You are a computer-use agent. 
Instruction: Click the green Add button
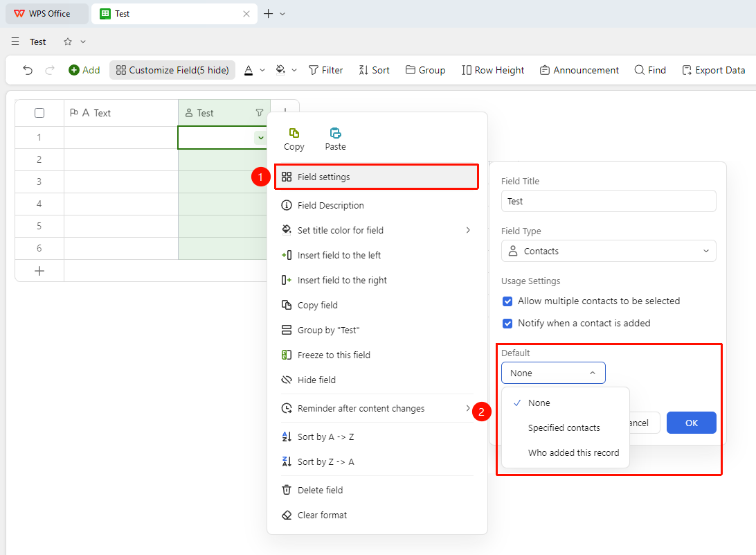pyautogui.click(x=84, y=71)
